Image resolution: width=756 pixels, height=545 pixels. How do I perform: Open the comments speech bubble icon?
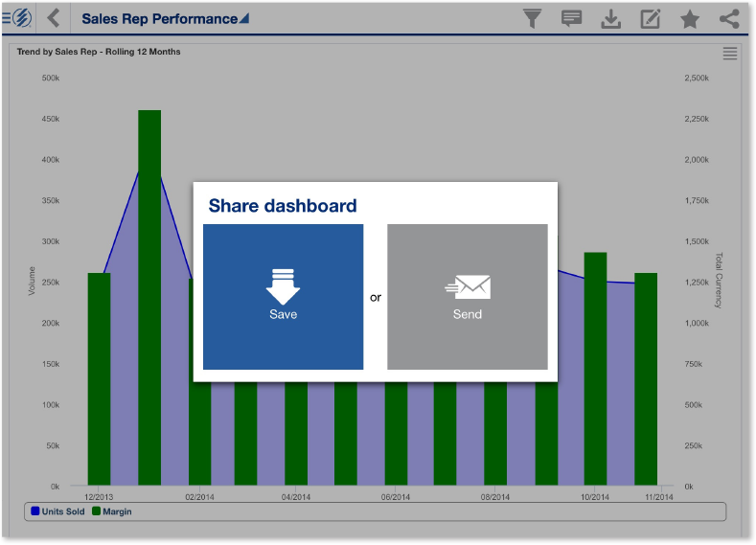[571, 19]
